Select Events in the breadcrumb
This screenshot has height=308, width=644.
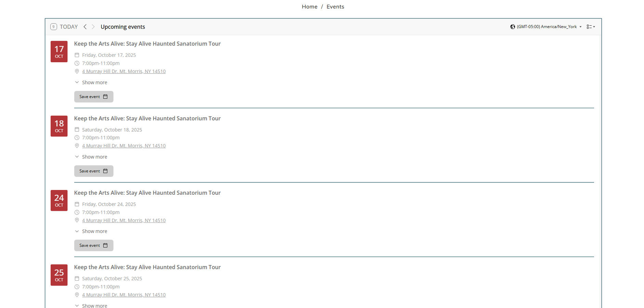coord(335,7)
